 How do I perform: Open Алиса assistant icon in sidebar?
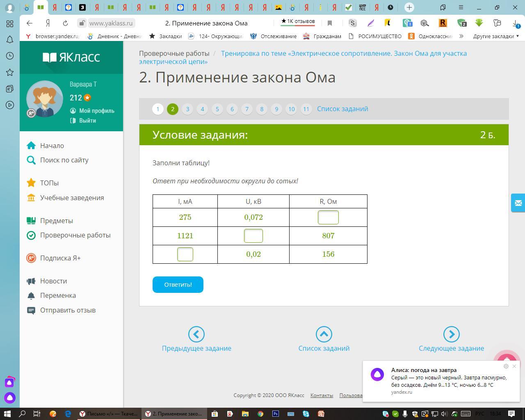10,397
